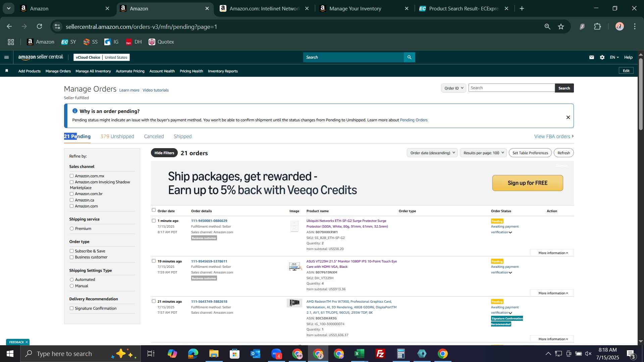The image size is (644, 362).
Task: Tick the Amazon.ca sales channel checkbox
Action: (x=71, y=200)
